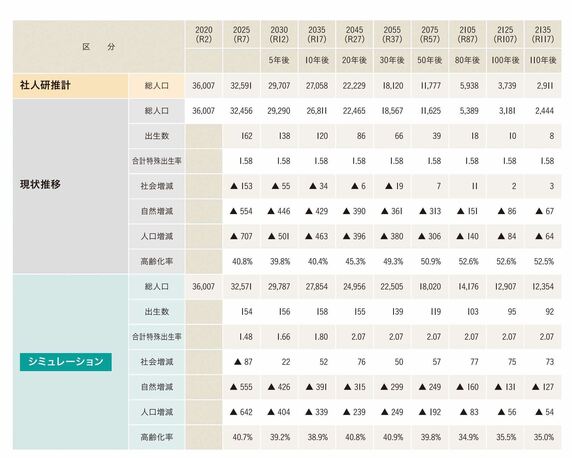
Task: Select simulation 人口増減 value ▲642
Action: [241, 412]
